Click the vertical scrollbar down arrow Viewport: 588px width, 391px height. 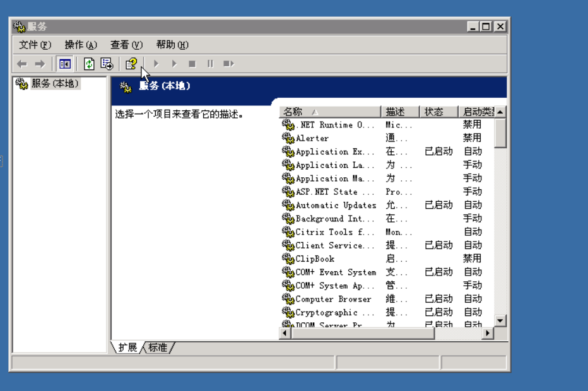click(x=500, y=321)
